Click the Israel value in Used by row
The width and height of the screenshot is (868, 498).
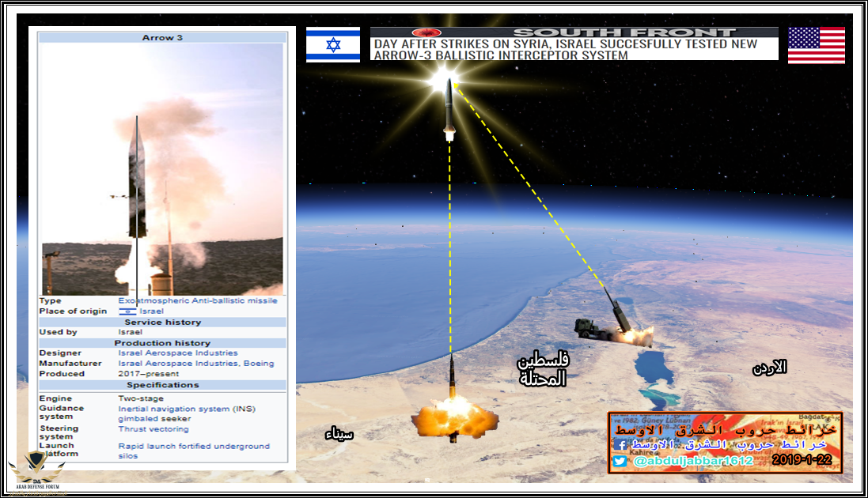click(x=130, y=332)
